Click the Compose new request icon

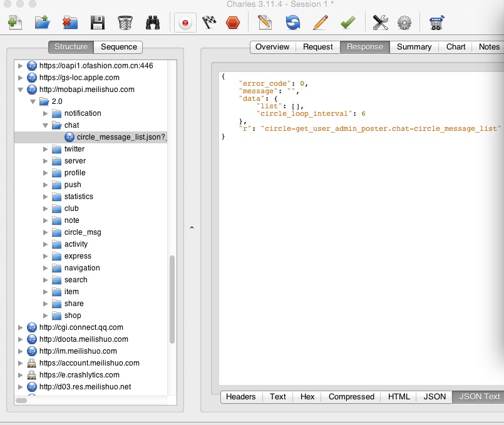(x=265, y=23)
